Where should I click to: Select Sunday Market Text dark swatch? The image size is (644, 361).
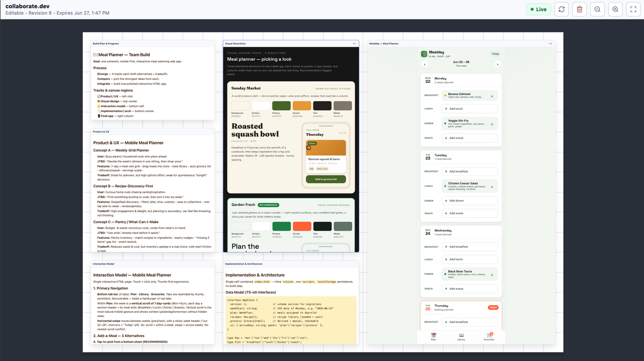click(322, 106)
